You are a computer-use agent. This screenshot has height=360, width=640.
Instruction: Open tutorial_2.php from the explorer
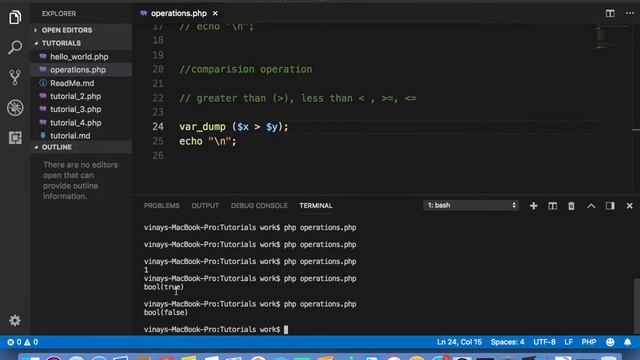tap(76, 96)
